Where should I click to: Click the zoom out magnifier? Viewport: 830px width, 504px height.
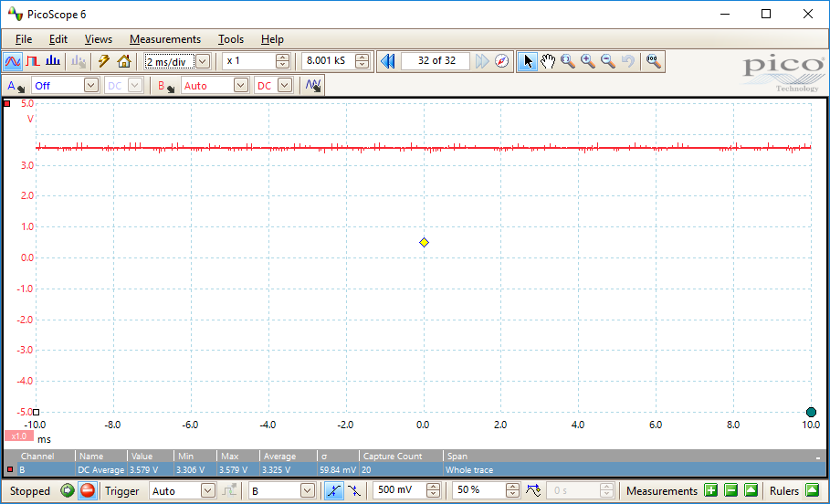click(608, 61)
